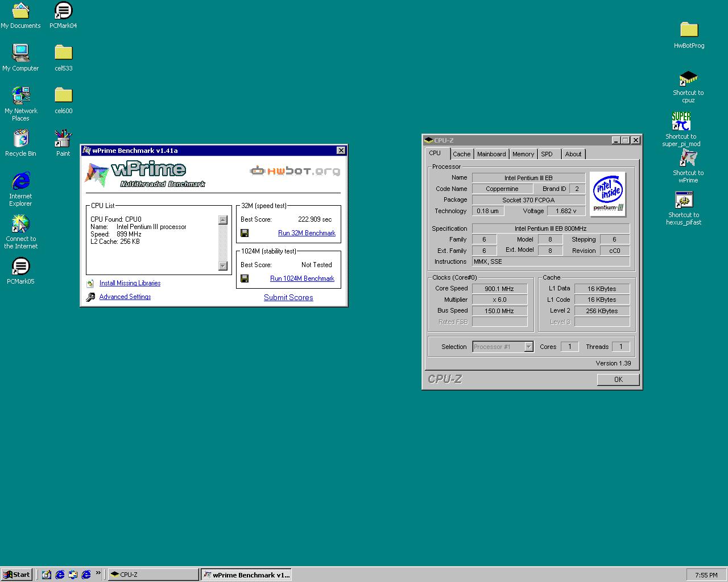Image resolution: width=728 pixels, height=582 pixels.
Task: Click the Intel Inside Pentium III logo
Action: tap(608, 194)
